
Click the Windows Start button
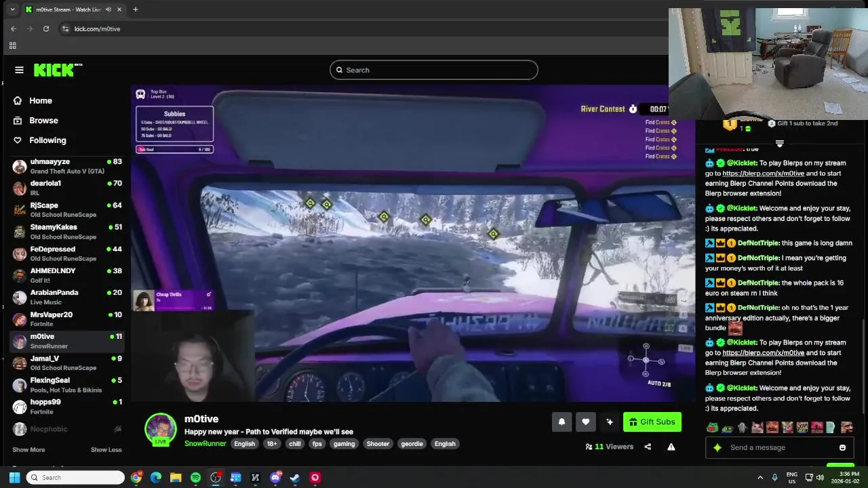(x=14, y=477)
